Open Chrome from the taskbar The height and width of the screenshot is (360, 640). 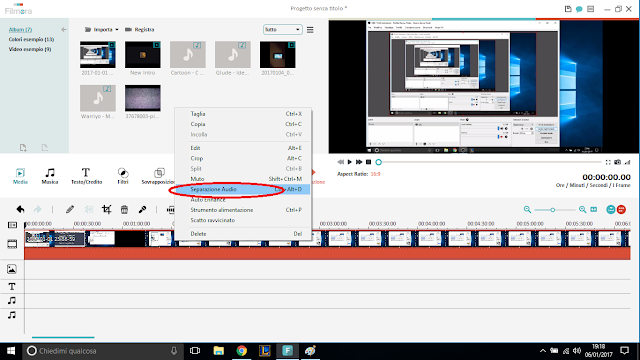[x=242, y=351]
